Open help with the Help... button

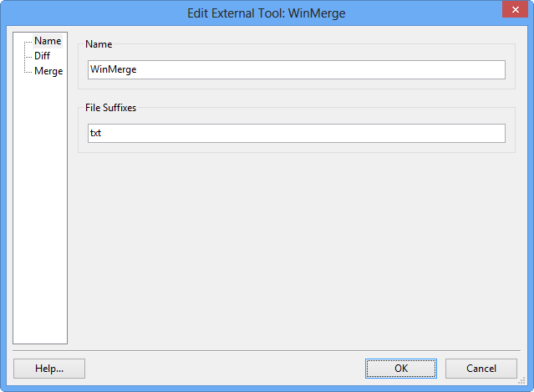point(49,369)
